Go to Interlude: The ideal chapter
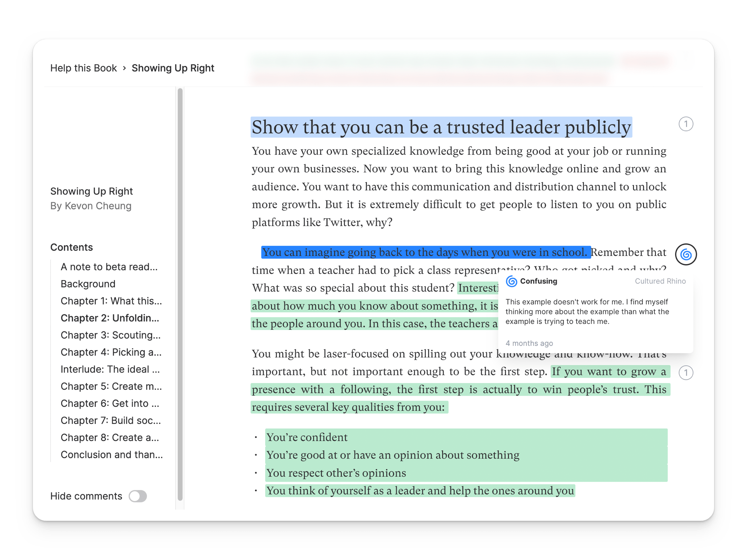The width and height of the screenshot is (747, 560). pyautogui.click(x=110, y=369)
